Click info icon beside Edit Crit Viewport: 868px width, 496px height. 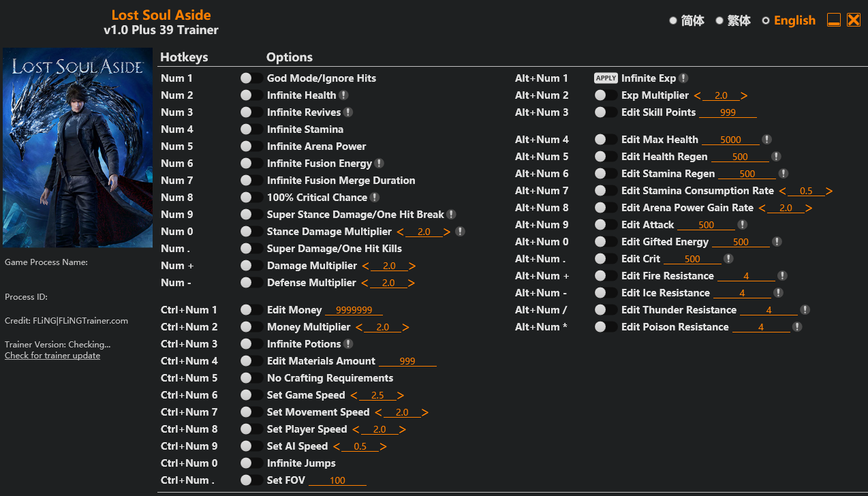[x=728, y=259]
